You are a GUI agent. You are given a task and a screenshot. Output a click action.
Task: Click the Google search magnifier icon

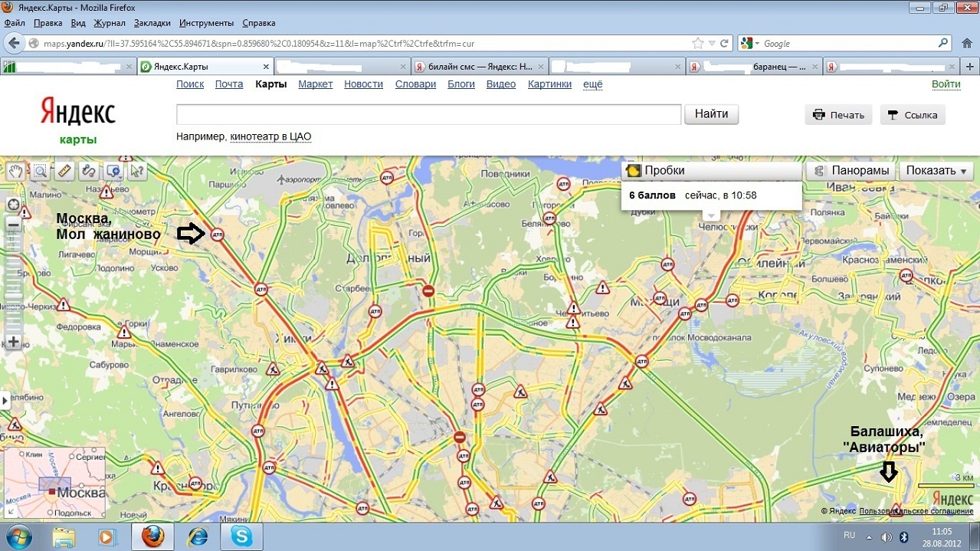pos(945,44)
